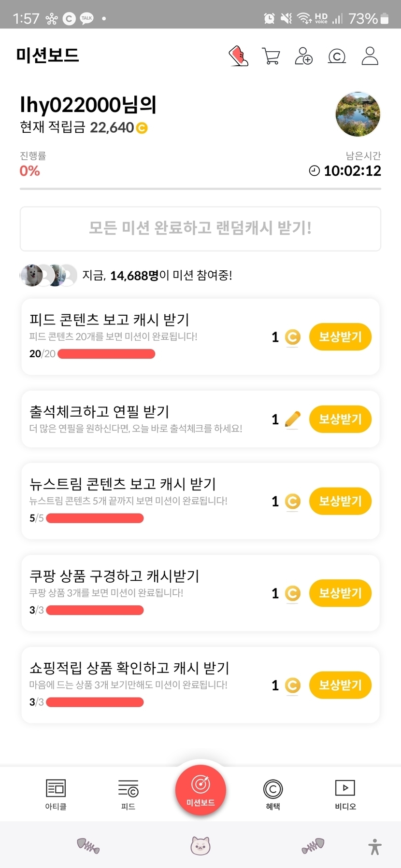
Task: Open the cash coin icon in header
Action: 337,56
